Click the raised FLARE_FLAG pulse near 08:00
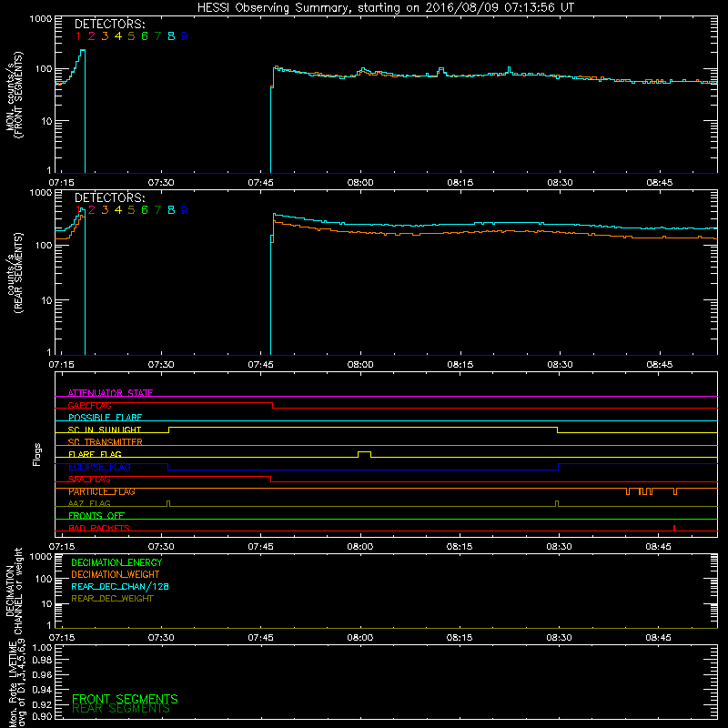This screenshot has height=728, width=728. 365,453
